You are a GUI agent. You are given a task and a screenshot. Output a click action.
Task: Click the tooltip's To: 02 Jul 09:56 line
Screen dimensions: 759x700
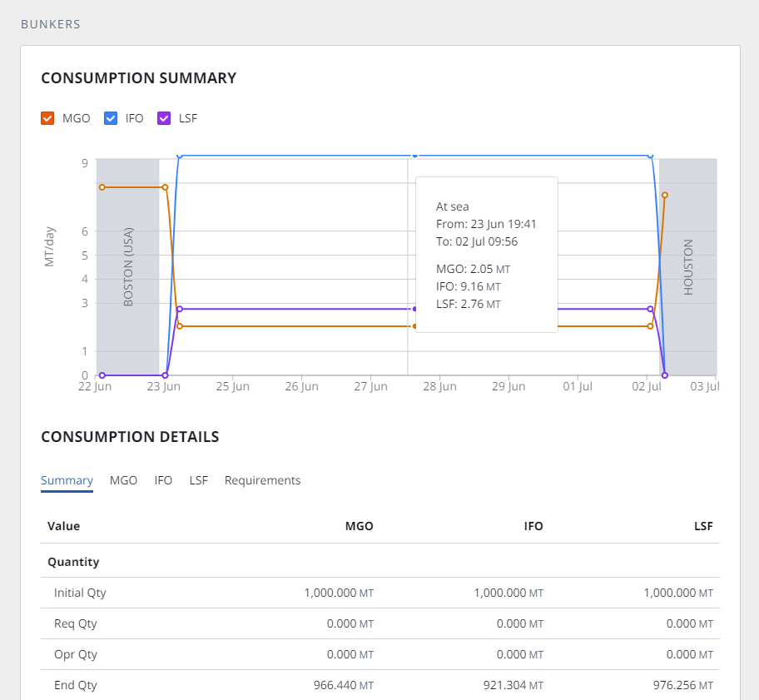(477, 241)
